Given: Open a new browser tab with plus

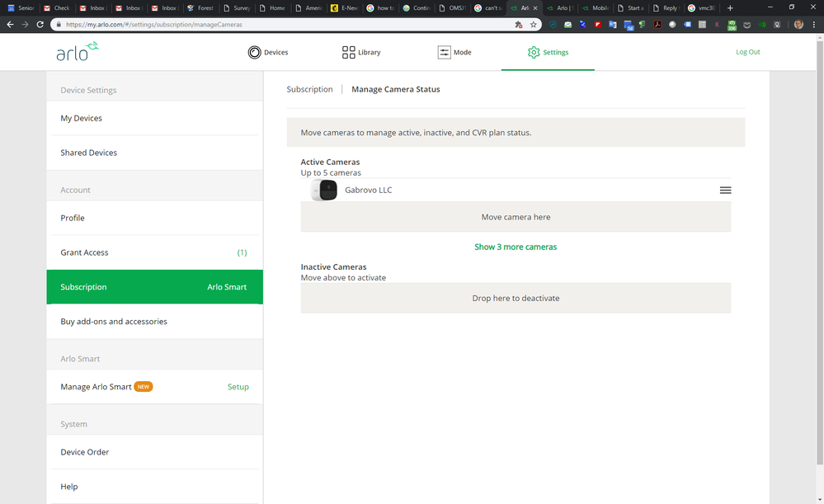Looking at the screenshot, I should point(730,8).
